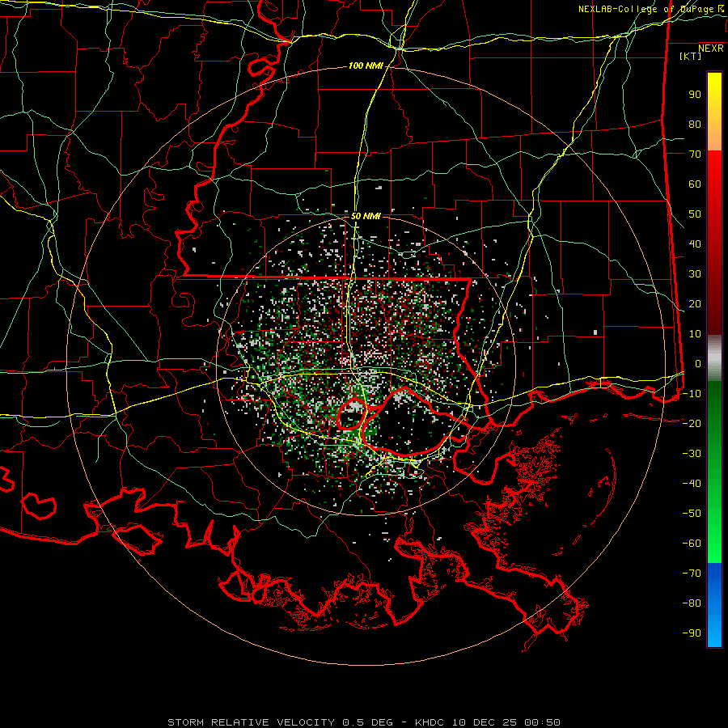Click the 50 value on the velocity scale
The image size is (728, 728).
pyautogui.click(x=695, y=214)
